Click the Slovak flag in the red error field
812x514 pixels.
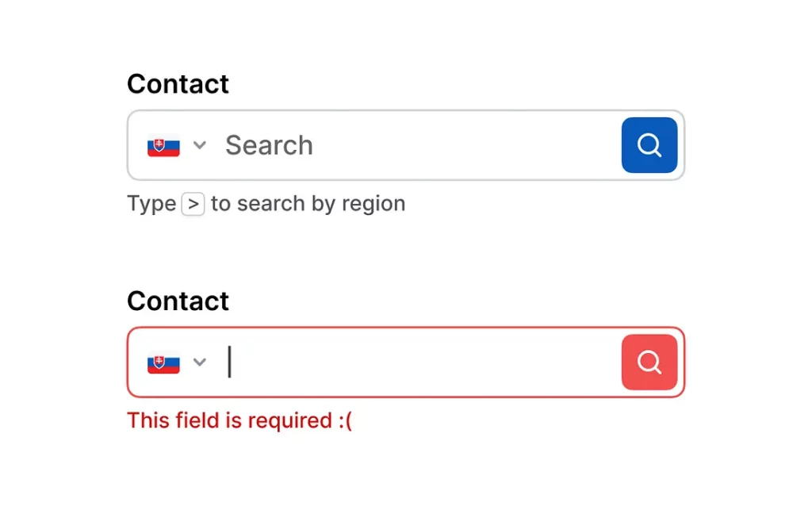(163, 363)
